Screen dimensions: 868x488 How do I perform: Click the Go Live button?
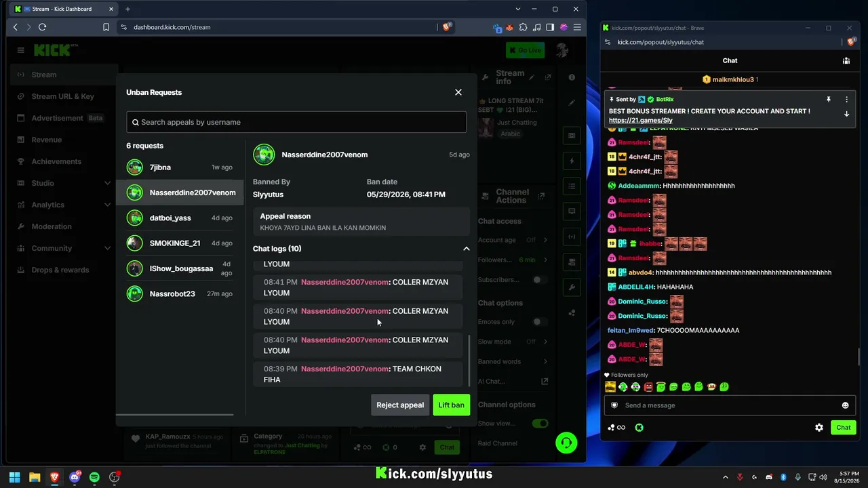point(525,50)
